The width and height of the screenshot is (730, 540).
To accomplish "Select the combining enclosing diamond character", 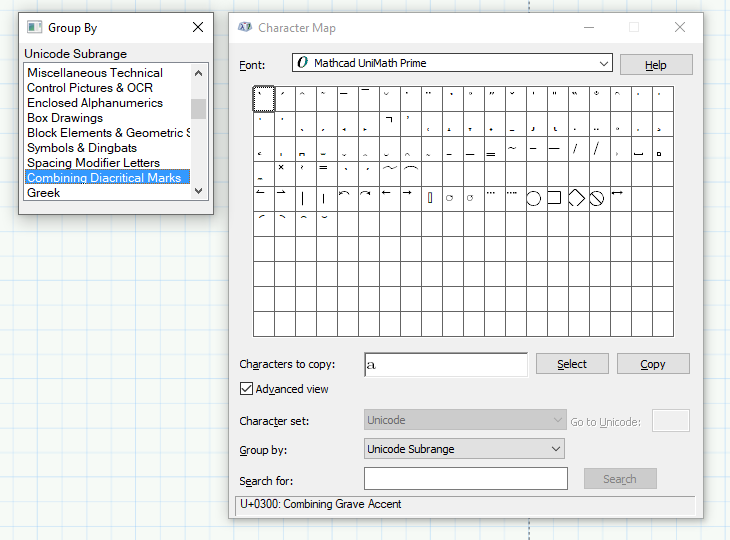I will pyautogui.click(x=579, y=199).
